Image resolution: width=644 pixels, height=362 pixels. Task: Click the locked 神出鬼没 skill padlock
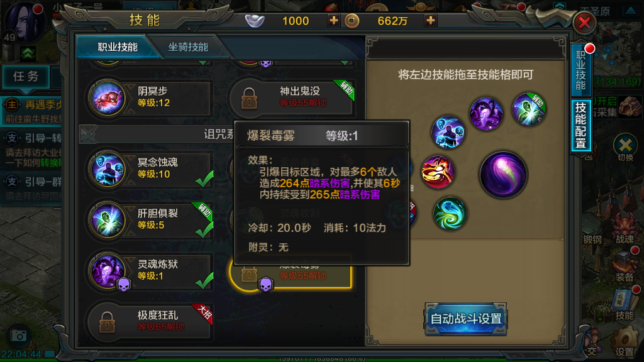pyautogui.click(x=249, y=99)
